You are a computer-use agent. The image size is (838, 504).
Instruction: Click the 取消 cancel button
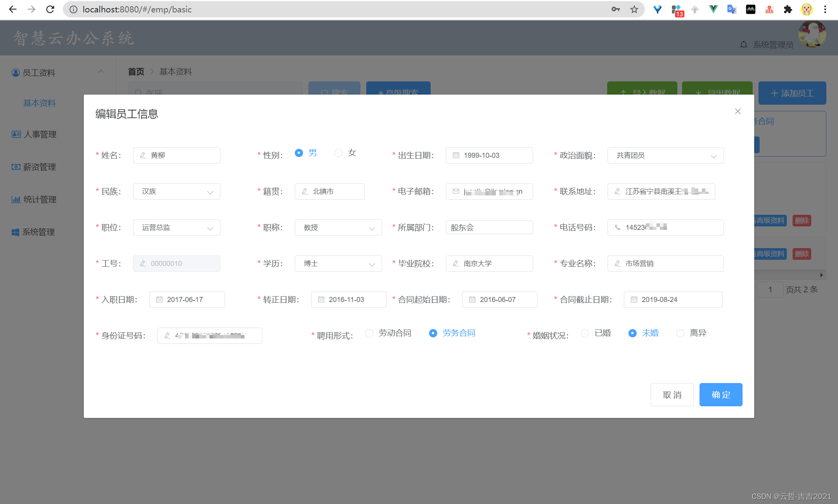[672, 395]
